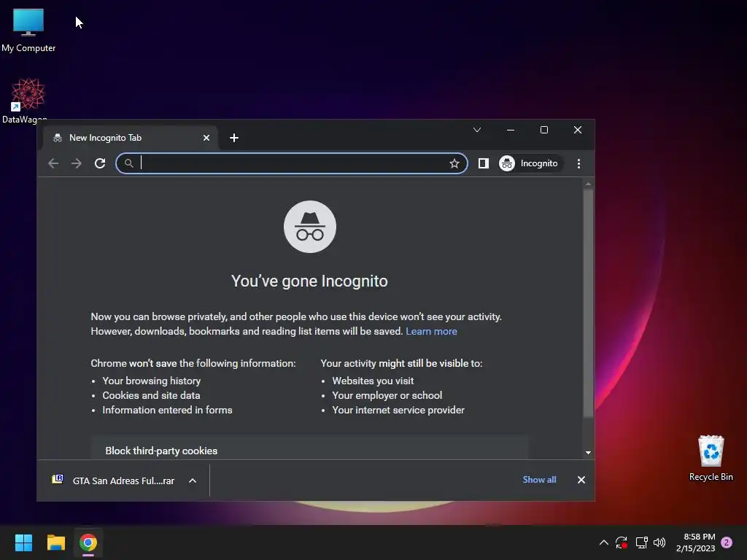Close the downloads bar

[581, 480]
